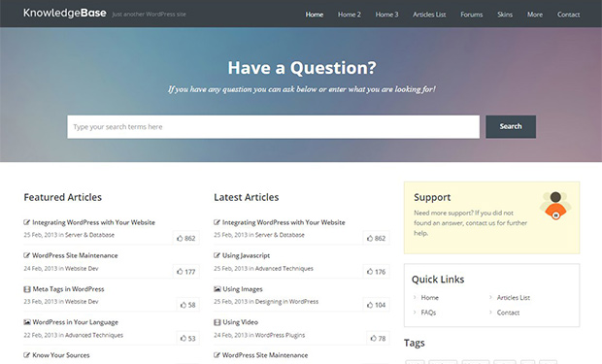Click the Latest Articles heading

pyautogui.click(x=247, y=197)
